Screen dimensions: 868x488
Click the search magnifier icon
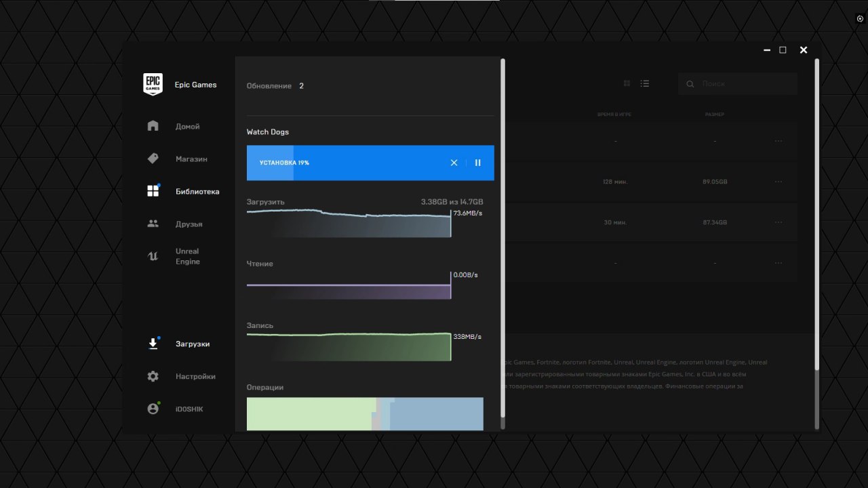click(690, 84)
